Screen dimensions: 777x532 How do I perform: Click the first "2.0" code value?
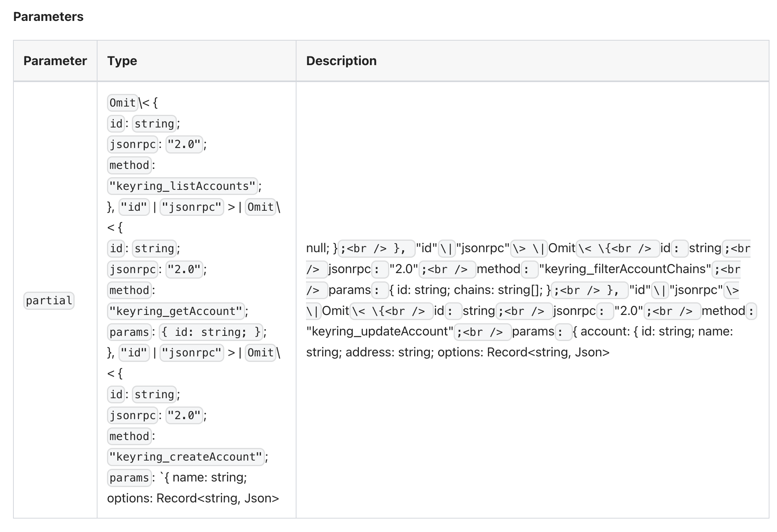click(184, 144)
